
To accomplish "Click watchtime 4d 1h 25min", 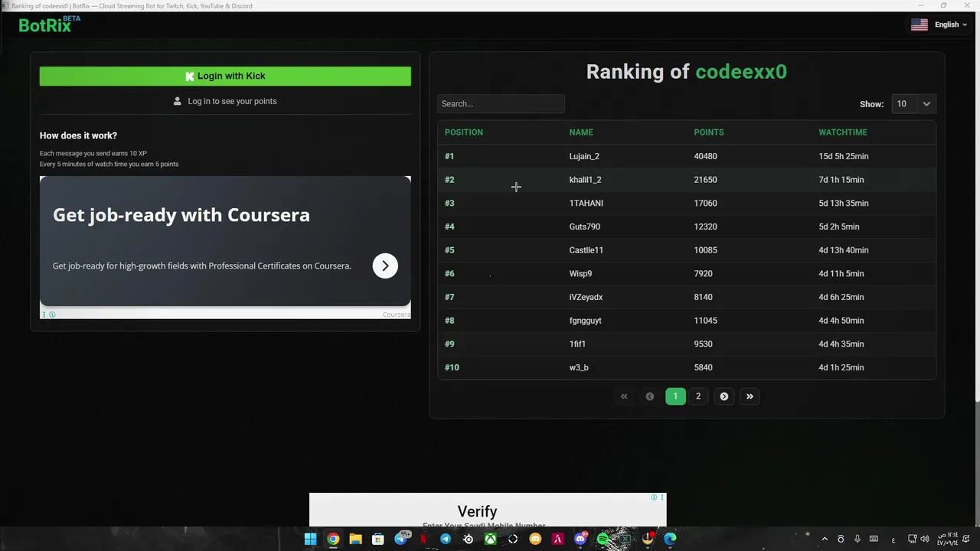I will [841, 367].
